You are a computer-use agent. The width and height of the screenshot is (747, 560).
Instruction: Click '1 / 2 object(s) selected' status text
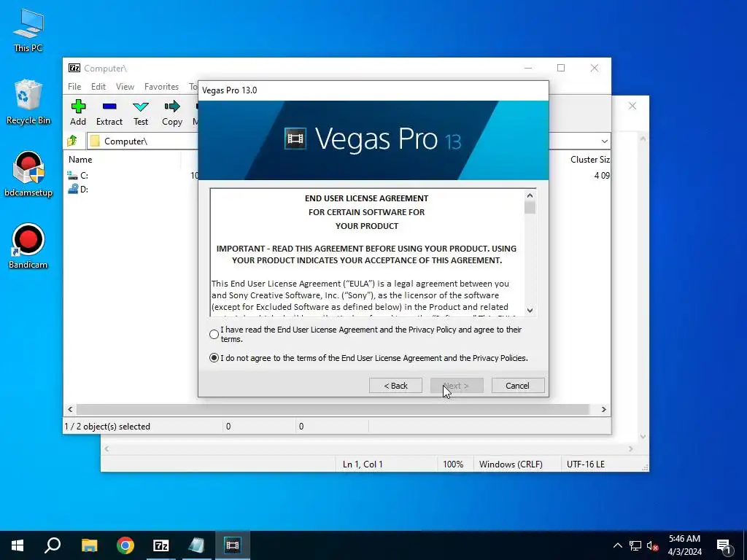(107, 427)
